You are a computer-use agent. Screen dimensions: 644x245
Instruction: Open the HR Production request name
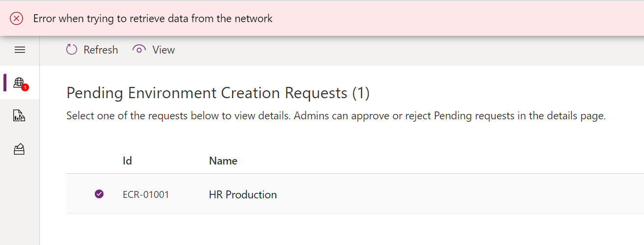243,194
